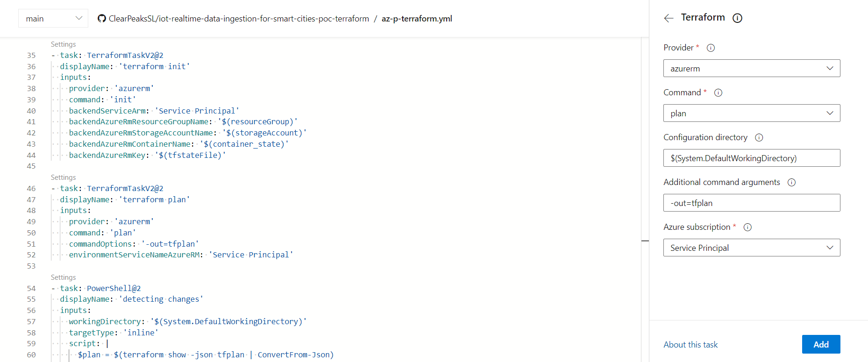Click the Configuration directory input field
Screen dimensions: 868x362
click(752, 158)
